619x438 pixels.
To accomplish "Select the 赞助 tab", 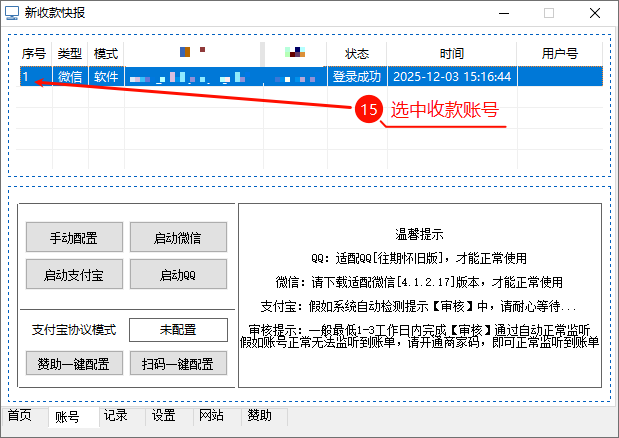I will 259,416.
